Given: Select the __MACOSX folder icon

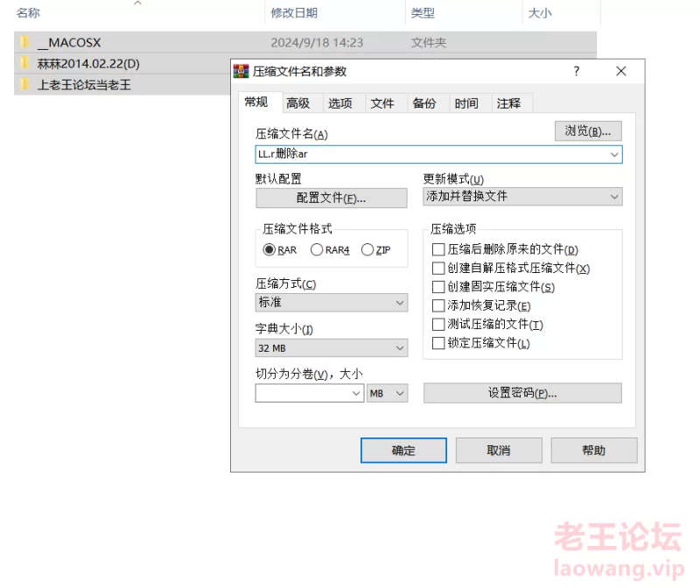Looking at the screenshot, I should pyautogui.click(x=25, y=42).
